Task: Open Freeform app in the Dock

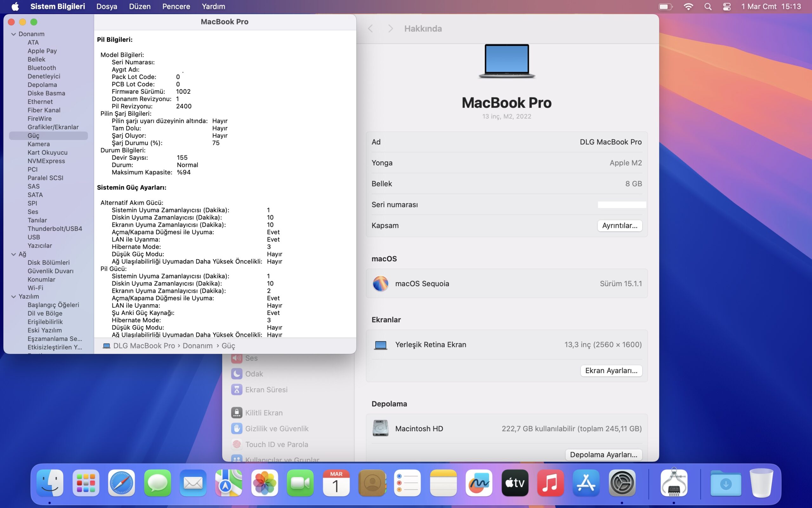Action: (479, 483)
